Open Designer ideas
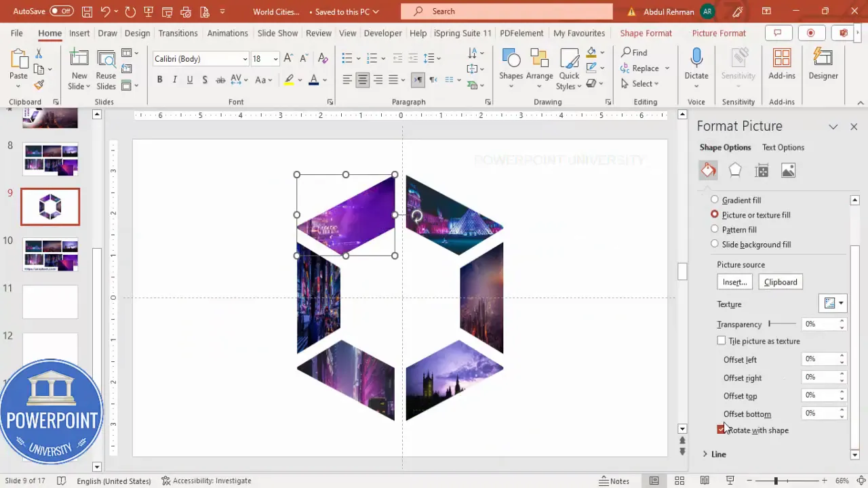This screenshot has width=868, height=488. [823, 64]
